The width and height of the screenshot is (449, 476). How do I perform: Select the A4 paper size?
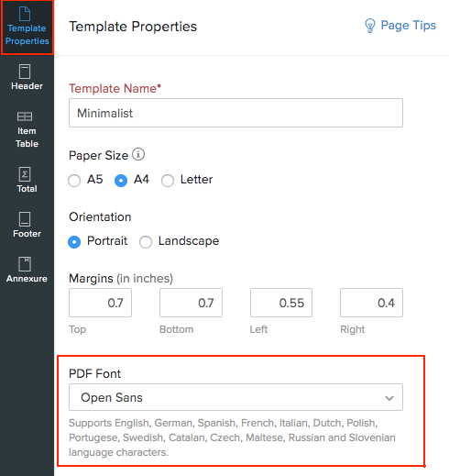pos(121,181)
